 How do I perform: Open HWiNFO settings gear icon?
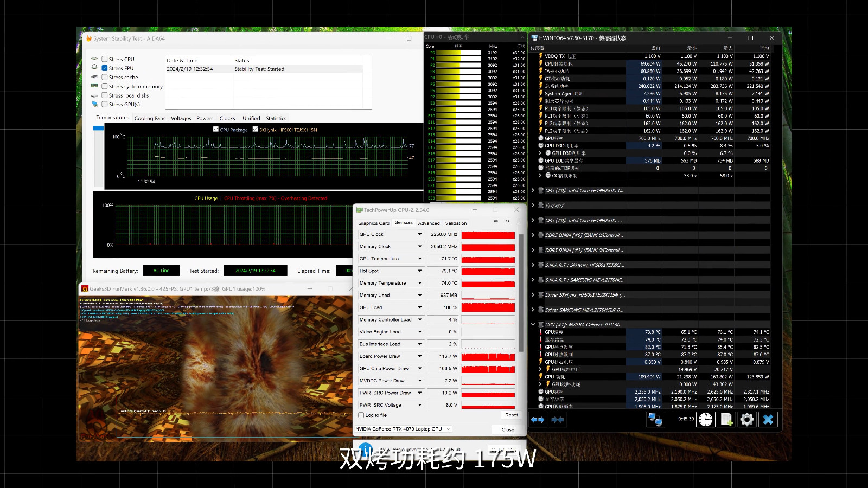pos(747,420)
